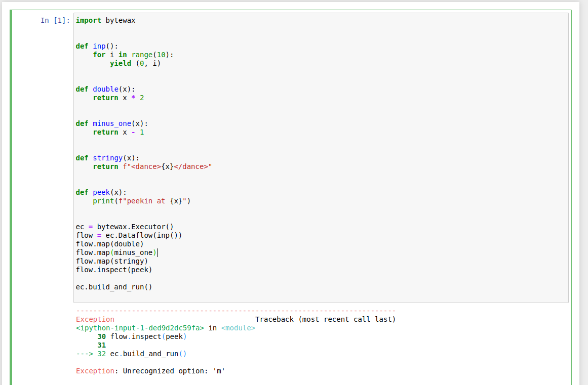Viewport: 588px width, 385px height.
Task: Click the ec = bytewax.Executor() line
Action: tap(125, 227)
